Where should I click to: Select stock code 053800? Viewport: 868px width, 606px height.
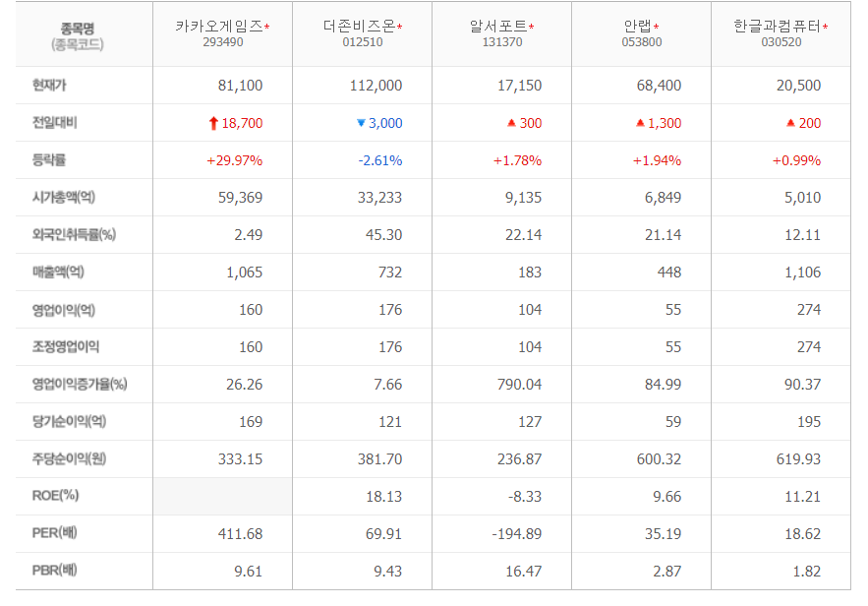[642, 42]
